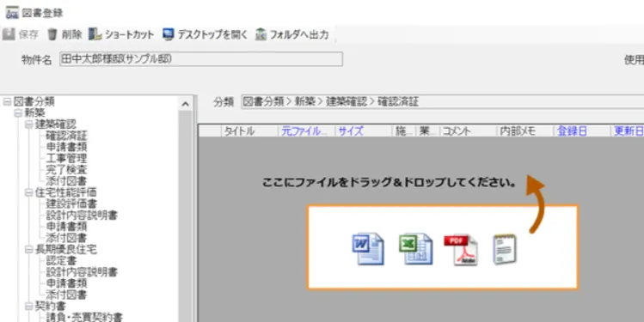Open desktop via デスクトップを開く icon
The image size is (644, 322).
click(168, 34)
